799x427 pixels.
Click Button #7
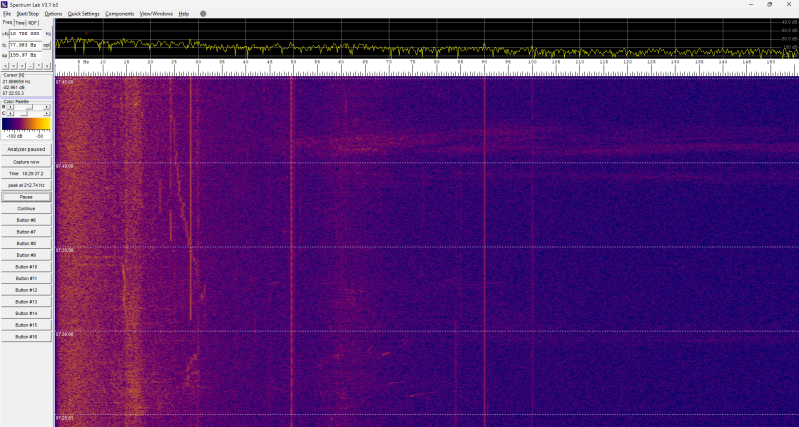[x=26, y=232]
